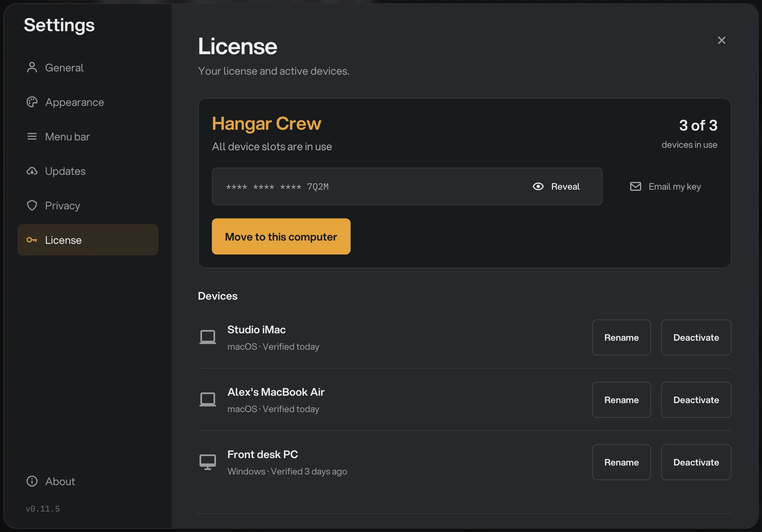Click the '3 of 3' devices count

pyautogui.click(x=698, y=125)
